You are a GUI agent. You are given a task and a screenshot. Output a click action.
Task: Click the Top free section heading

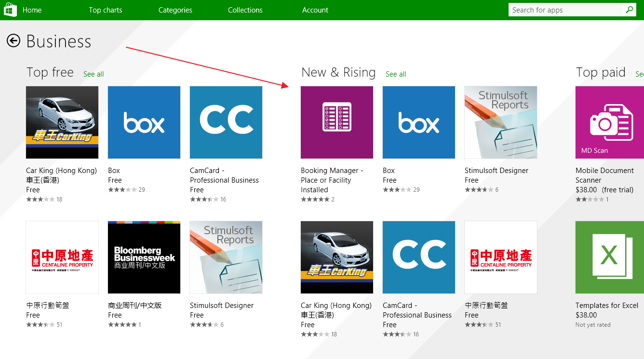50,72
